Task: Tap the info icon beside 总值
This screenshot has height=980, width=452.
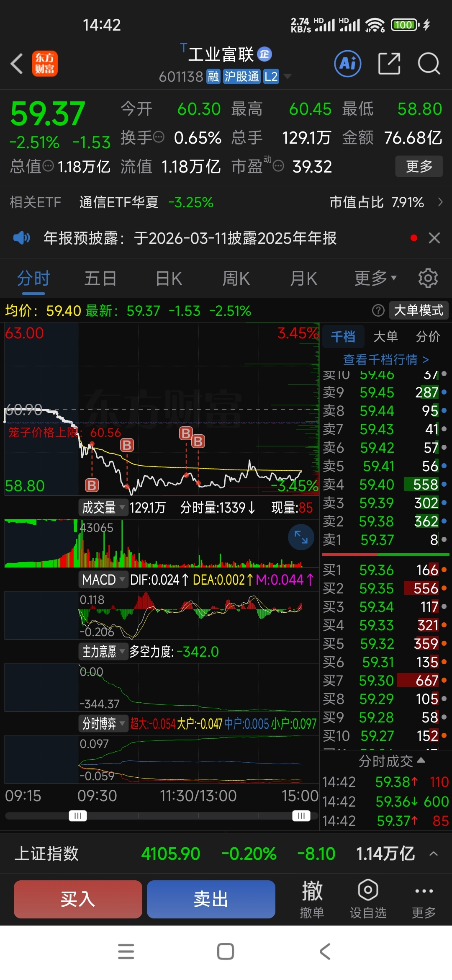Action: tap(49, 166)
